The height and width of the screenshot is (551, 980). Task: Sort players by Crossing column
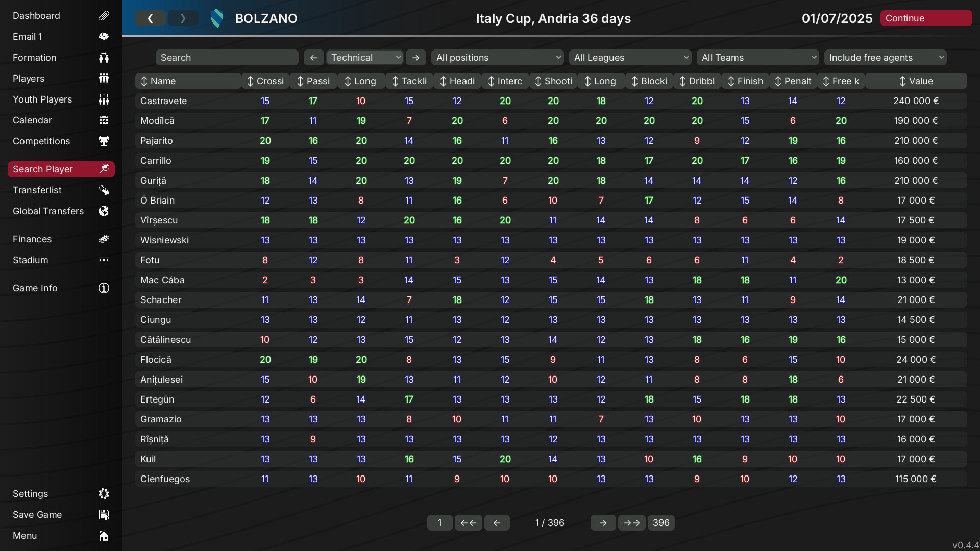[265, 81]
